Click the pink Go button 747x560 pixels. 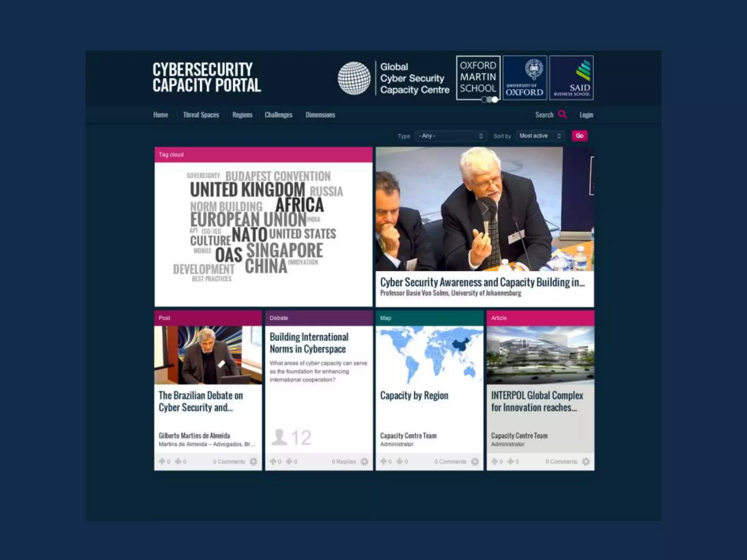(x=580, y=136)
